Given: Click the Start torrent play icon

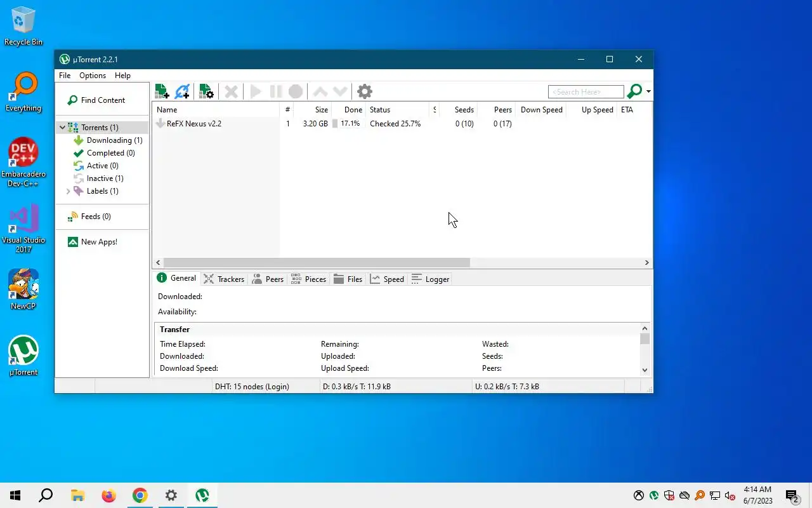Looking at the screenshot, I should coord(256,91).
